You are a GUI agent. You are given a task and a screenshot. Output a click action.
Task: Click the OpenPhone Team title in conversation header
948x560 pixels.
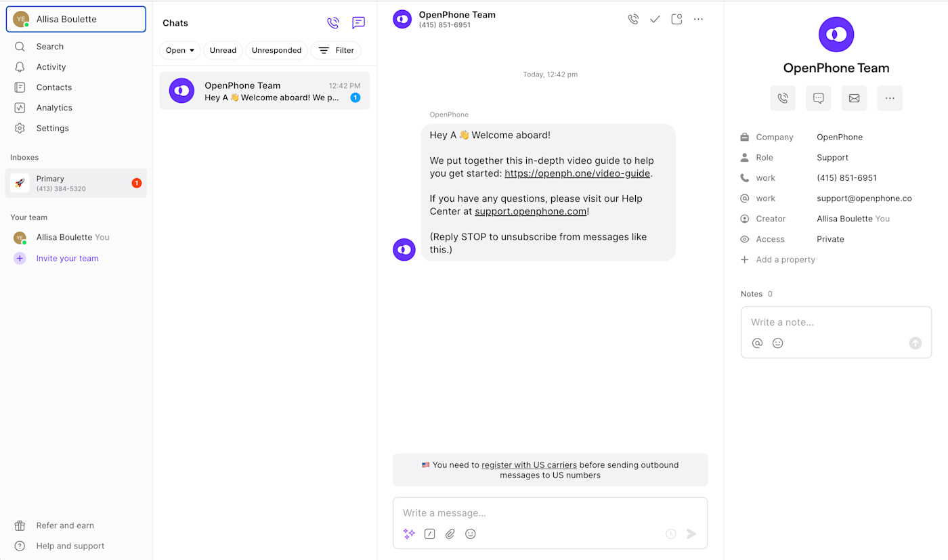click(x=457, y=15)
